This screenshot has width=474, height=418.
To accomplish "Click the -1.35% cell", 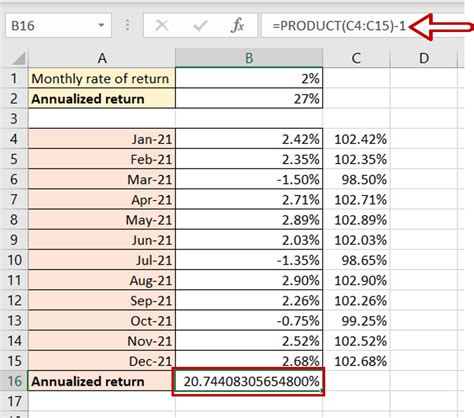I will (x=249, y=260).
